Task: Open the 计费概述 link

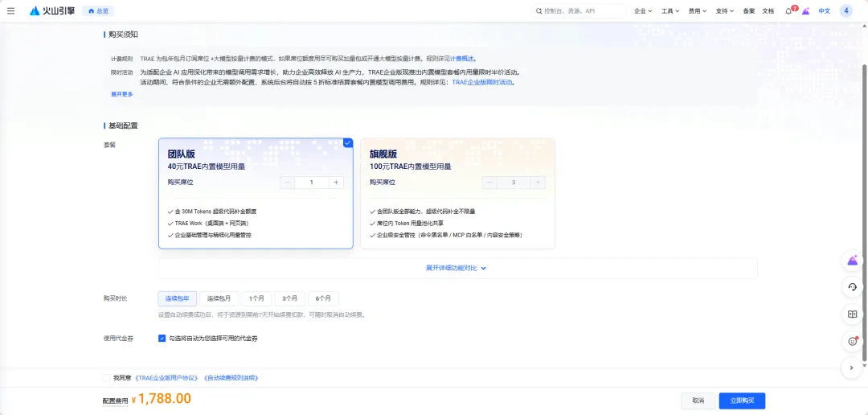Action: click(x=461, y=58)
